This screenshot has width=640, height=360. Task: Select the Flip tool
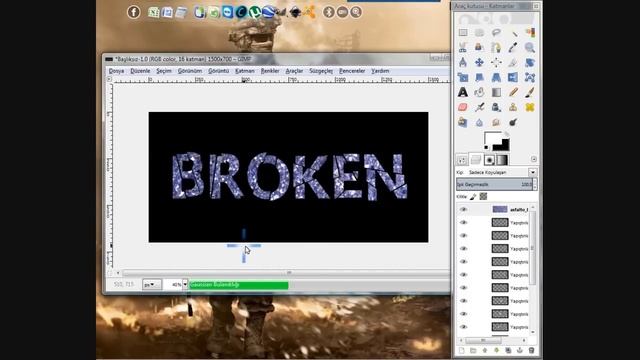(513, 77)
